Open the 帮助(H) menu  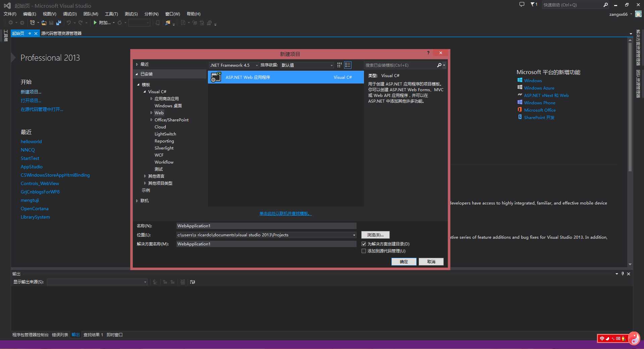pyautogui.click(x=194, y=14)
